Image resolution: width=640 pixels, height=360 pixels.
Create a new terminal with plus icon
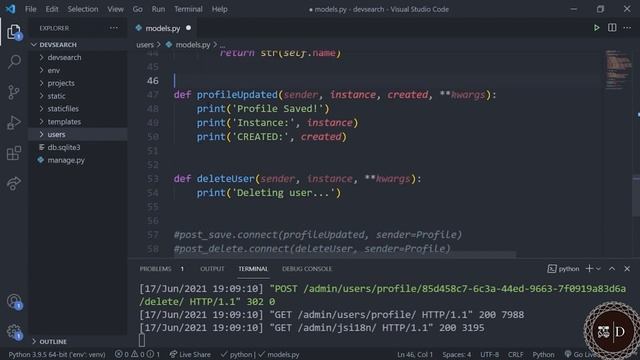click(x=589, y=268)
